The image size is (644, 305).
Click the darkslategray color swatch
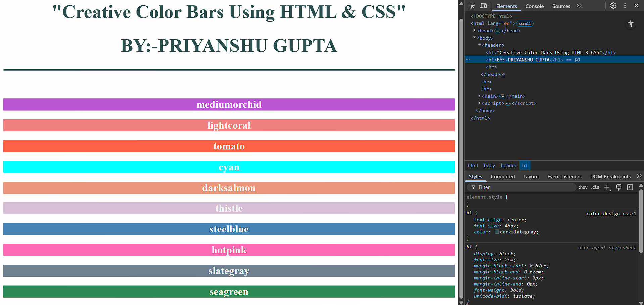tap(497, 232)
